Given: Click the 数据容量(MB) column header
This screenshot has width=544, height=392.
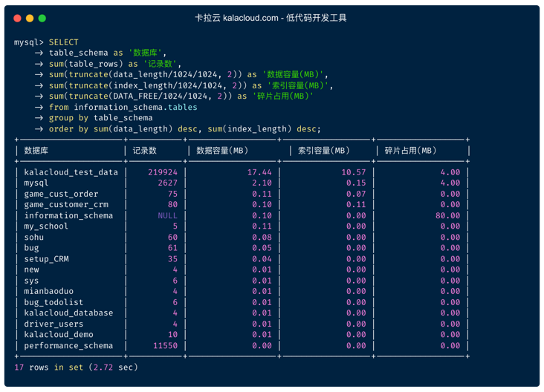Looking at the screenshot, I should [222, 151].
